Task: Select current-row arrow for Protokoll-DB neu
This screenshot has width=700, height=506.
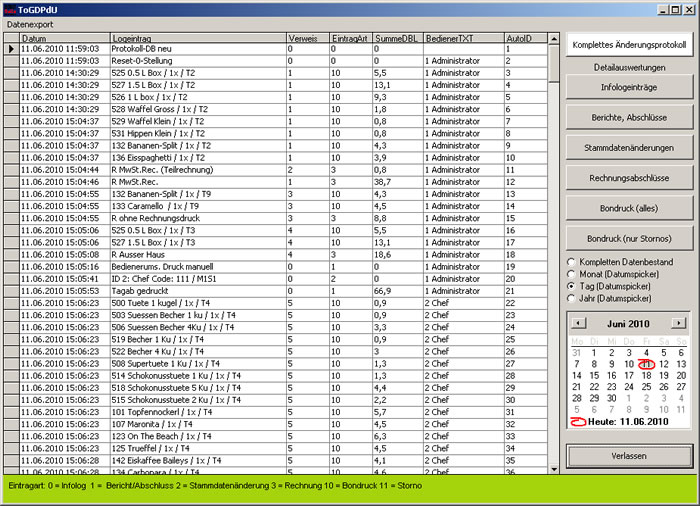Action: (11, 49)
